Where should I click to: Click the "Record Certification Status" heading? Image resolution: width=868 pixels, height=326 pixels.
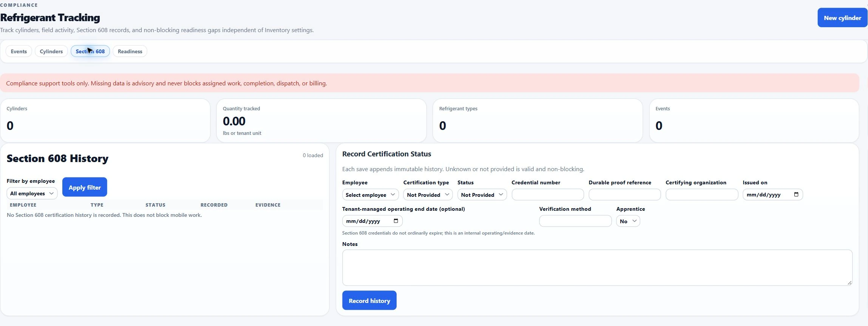[x=386, y=154]
